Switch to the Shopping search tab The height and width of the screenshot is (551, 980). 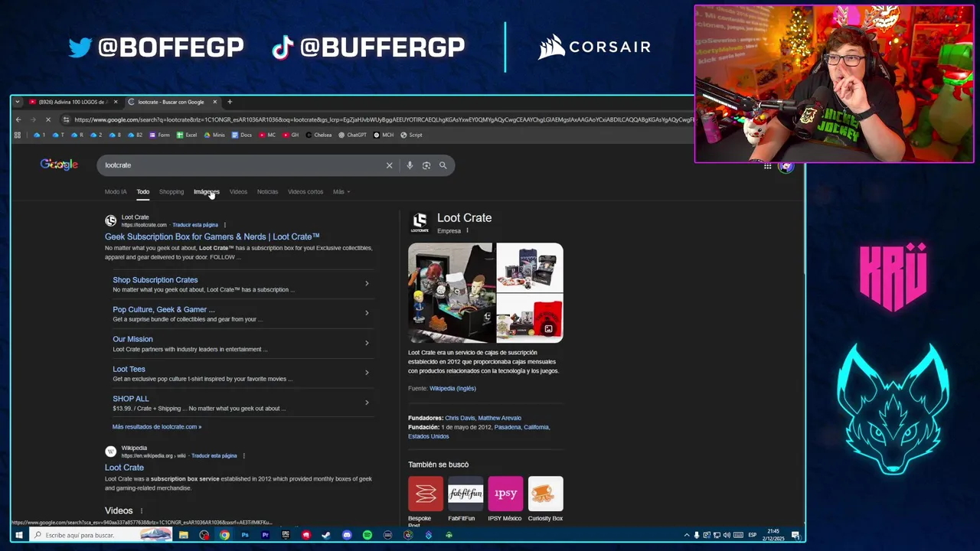point(171,191)
